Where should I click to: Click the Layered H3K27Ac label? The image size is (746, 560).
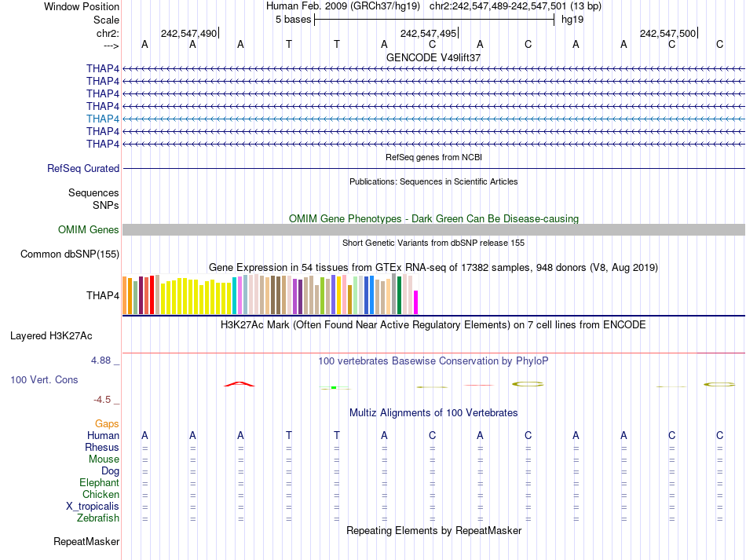(51, 336)
